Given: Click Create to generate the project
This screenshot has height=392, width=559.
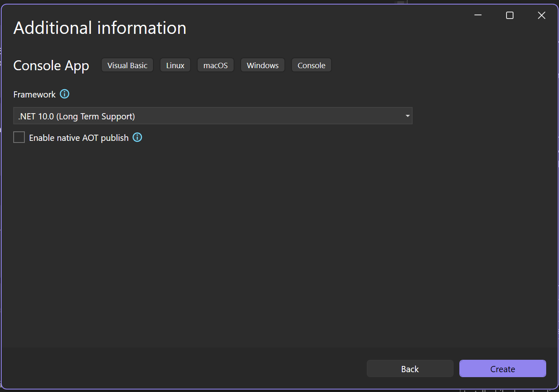Looking at the screenshot, I should 502,368.
